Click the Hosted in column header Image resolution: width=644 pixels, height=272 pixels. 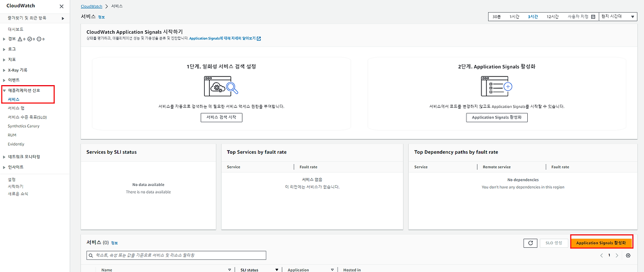pos(352,270)
